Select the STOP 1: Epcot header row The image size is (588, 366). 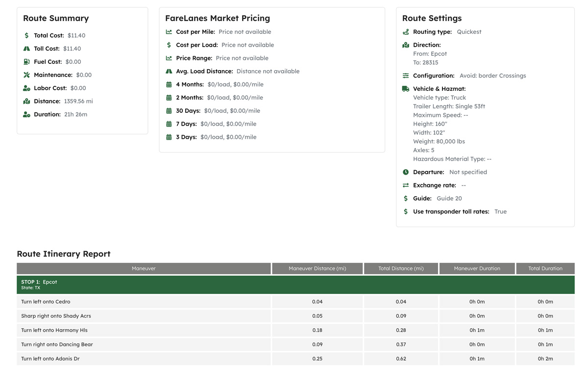click(x=295, y=285)
